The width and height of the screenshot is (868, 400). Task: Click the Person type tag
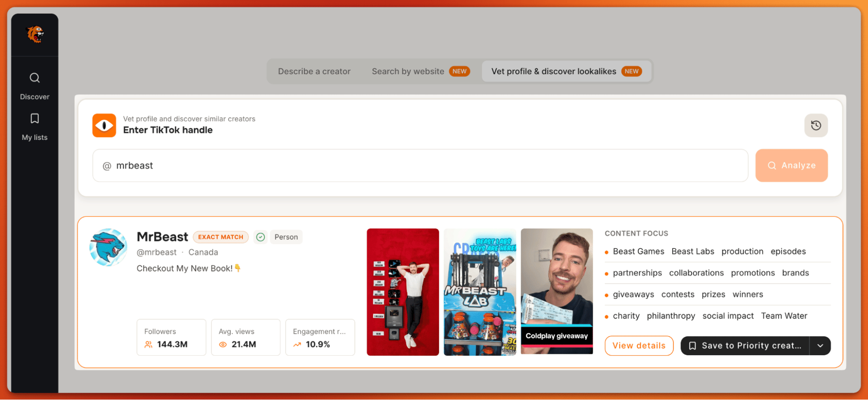point(286,237)
